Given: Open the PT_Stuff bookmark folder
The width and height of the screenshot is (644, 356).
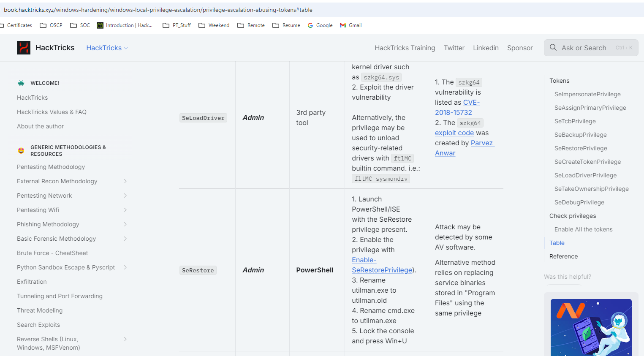Looking at the screenshot, I should [177, 25].
